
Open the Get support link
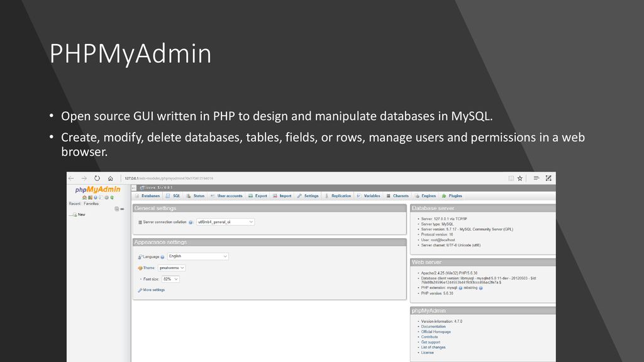430,343
